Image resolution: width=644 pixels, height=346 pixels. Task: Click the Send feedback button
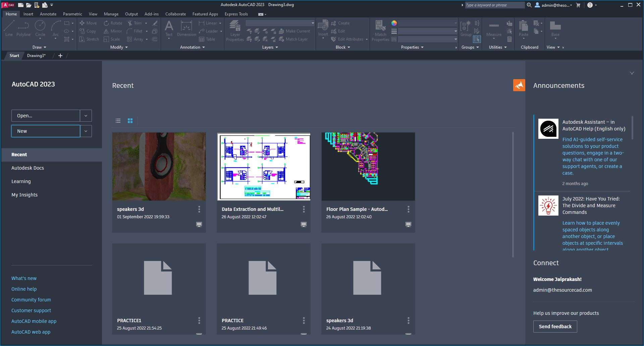point(555,327)
